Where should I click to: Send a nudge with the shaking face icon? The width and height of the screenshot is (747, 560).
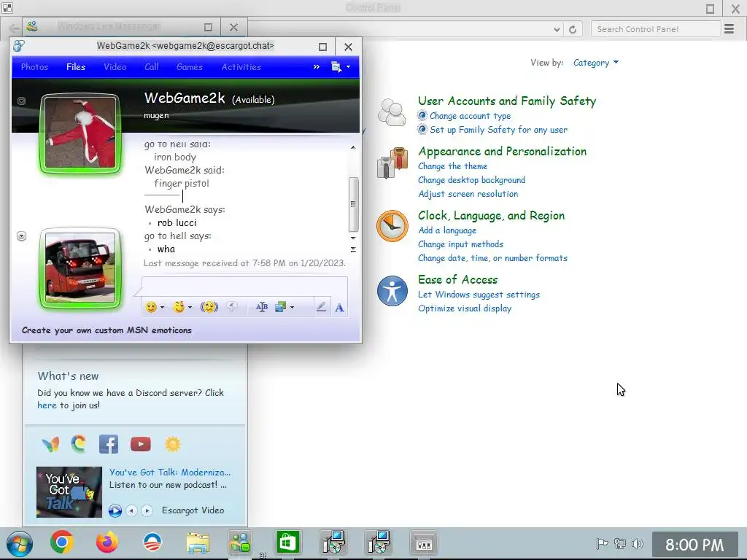209,307
